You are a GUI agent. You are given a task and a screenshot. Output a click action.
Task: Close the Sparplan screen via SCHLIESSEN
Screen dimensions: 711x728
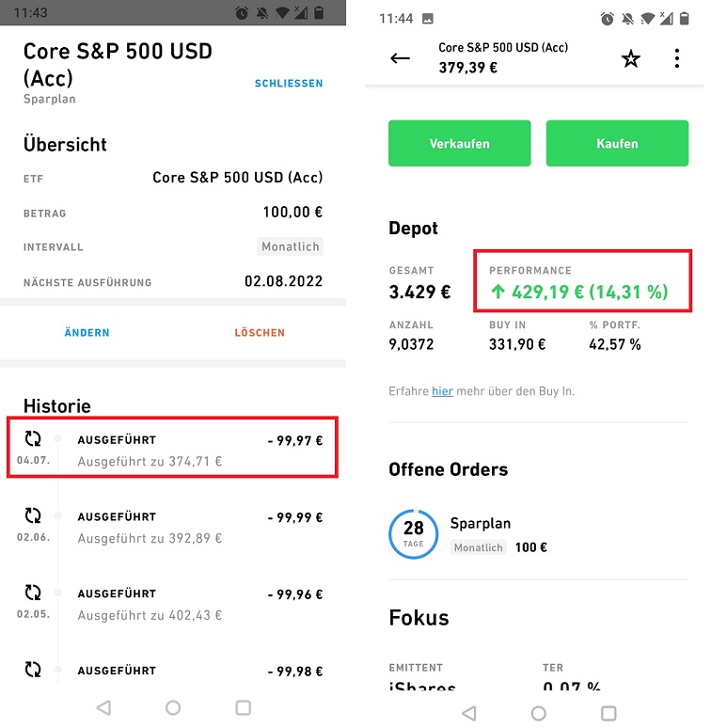(x=289, y=84)
